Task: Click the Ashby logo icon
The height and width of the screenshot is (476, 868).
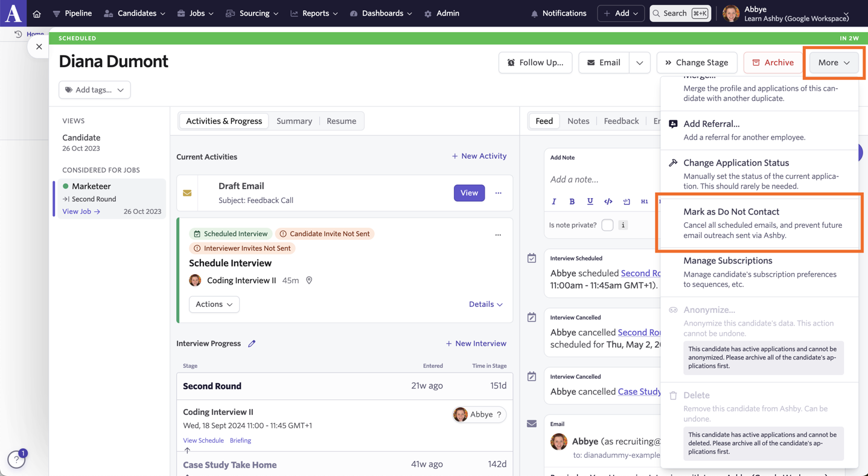Action: [13, 13]
